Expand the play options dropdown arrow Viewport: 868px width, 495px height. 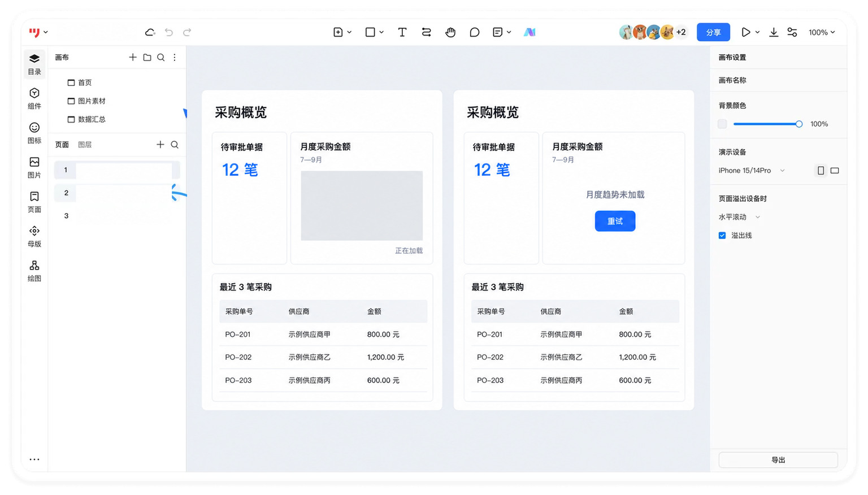coord(757,32)
